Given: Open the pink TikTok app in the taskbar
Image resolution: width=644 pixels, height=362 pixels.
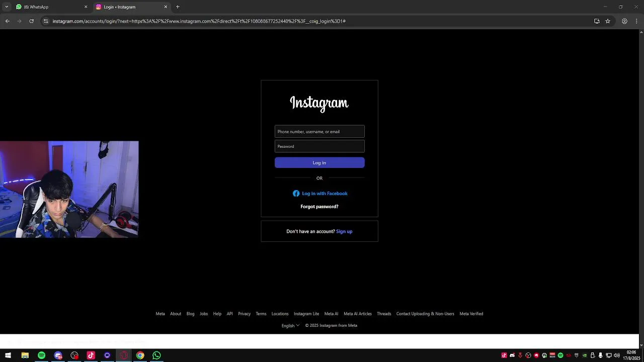Looking at the screenshot, I should pyautogui.click(x=91, y=355).
